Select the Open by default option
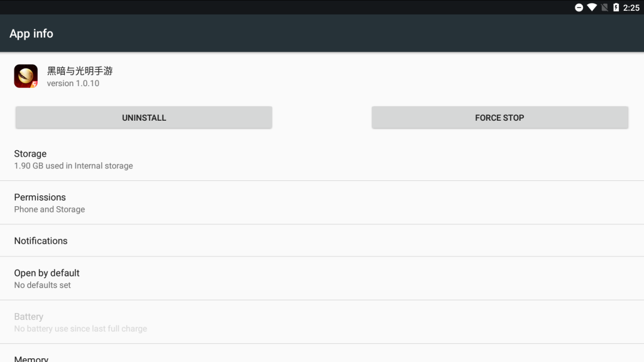 (47, 273)
